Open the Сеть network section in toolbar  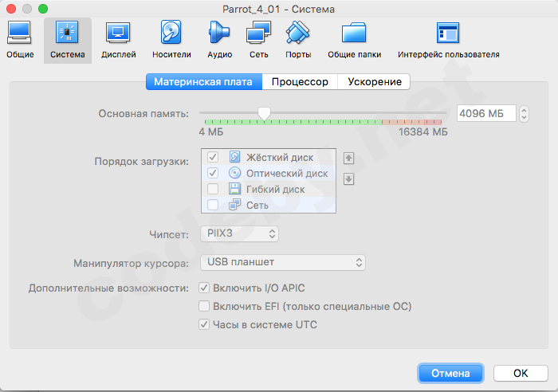pos(259,40)
